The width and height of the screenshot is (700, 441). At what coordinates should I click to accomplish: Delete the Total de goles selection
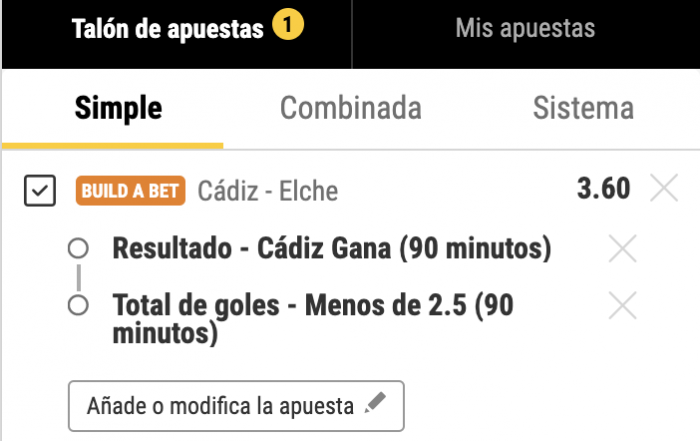(x=622, y=306)
